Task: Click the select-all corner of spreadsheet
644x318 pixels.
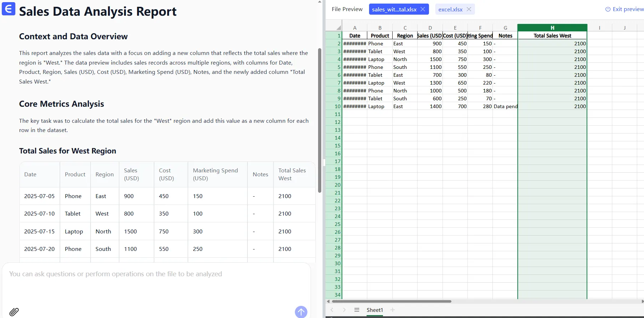Action: (x=338, y=27)
